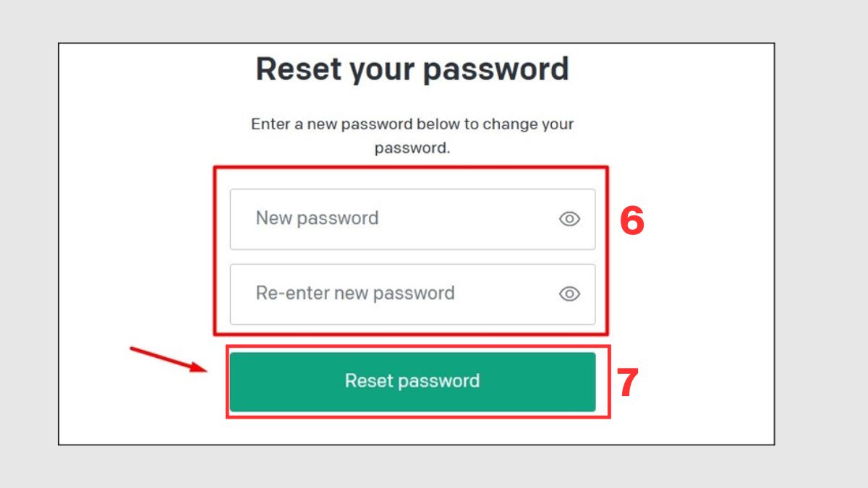Click the red number 7 annotation
868x488 pixels.
(628, 383)
